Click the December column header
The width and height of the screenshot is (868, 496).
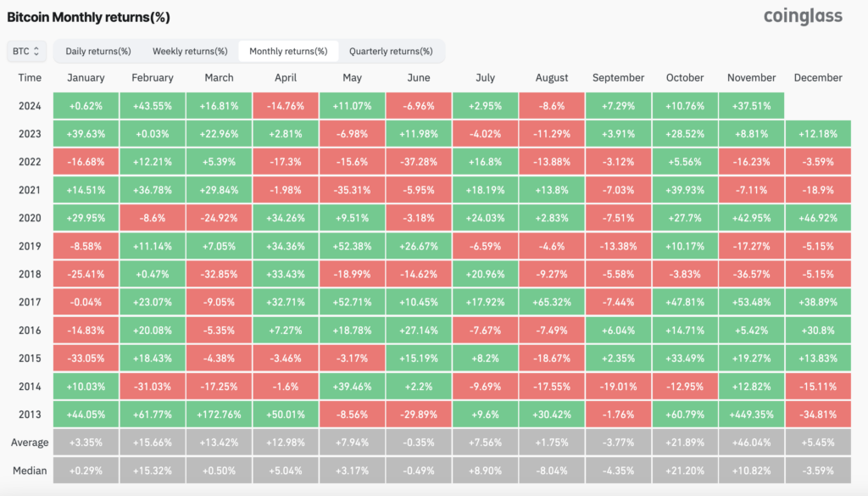tap(818, 77)
